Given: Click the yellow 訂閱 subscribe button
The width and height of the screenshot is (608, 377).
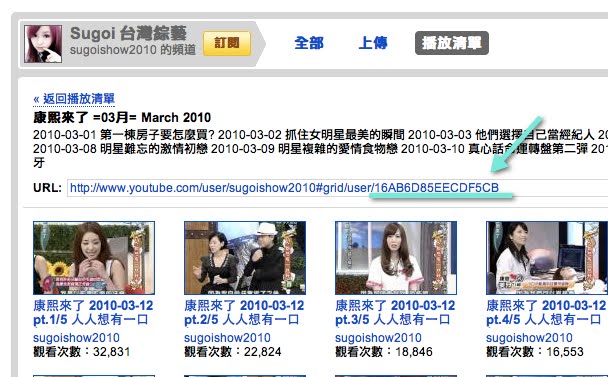Looking at the screenshot, I should [x=227, y=43].
